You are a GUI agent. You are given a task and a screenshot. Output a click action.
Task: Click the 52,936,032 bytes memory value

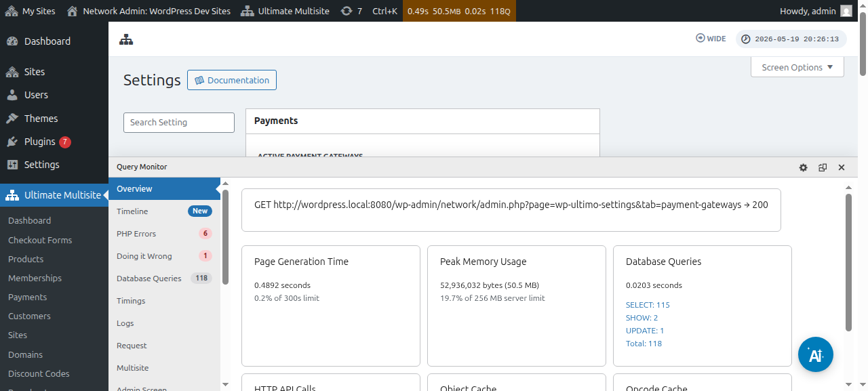click(x=490, y=285)
